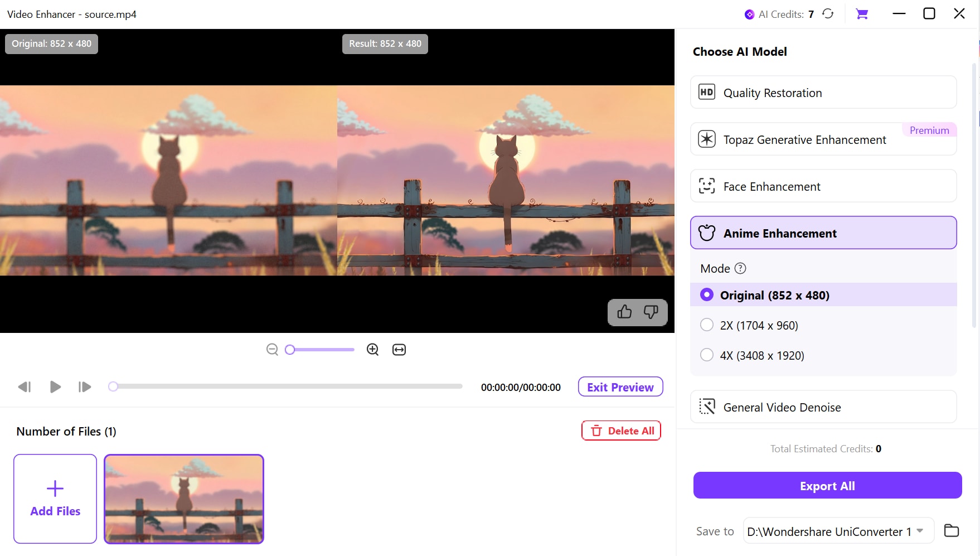Select the 2X (1704 x 960) mode
This screenshot has width=980, height=556.
coord(823,325)
